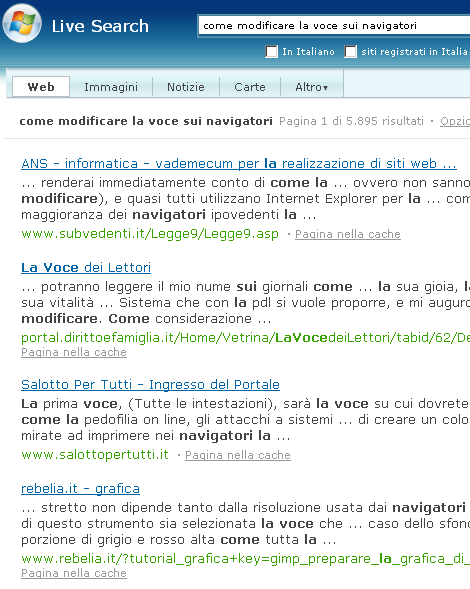Open cached page for dirittoefamiglia result
Image resolution: width=470 pixels, height=589 pixels.
[74, 352]
